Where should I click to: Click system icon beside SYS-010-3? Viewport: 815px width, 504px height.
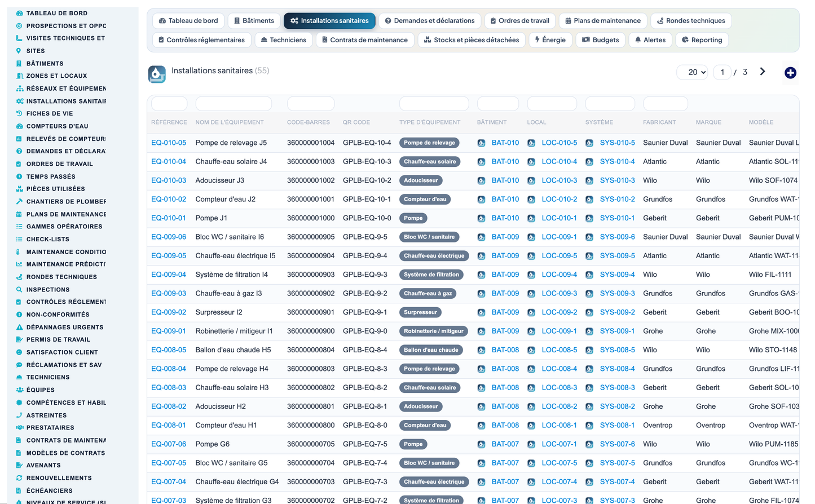[589, 181]
